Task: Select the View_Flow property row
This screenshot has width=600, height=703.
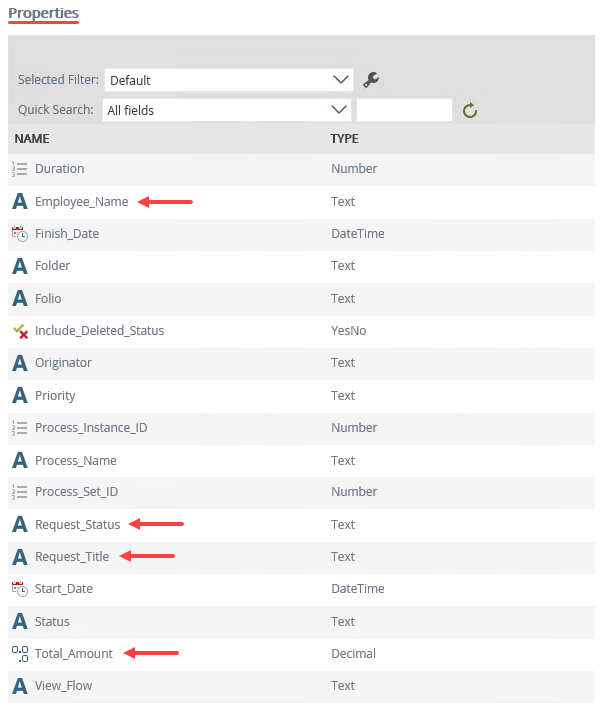Action: point(64,686)
